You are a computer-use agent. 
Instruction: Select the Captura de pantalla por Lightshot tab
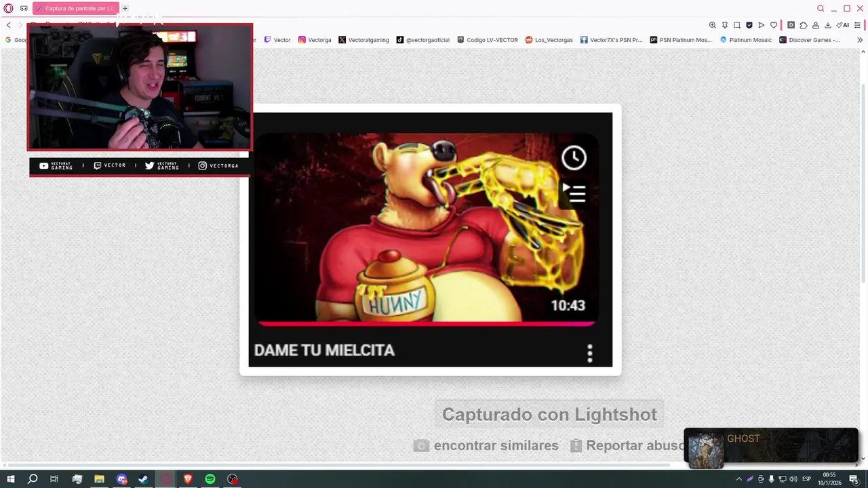click(75, 8)
